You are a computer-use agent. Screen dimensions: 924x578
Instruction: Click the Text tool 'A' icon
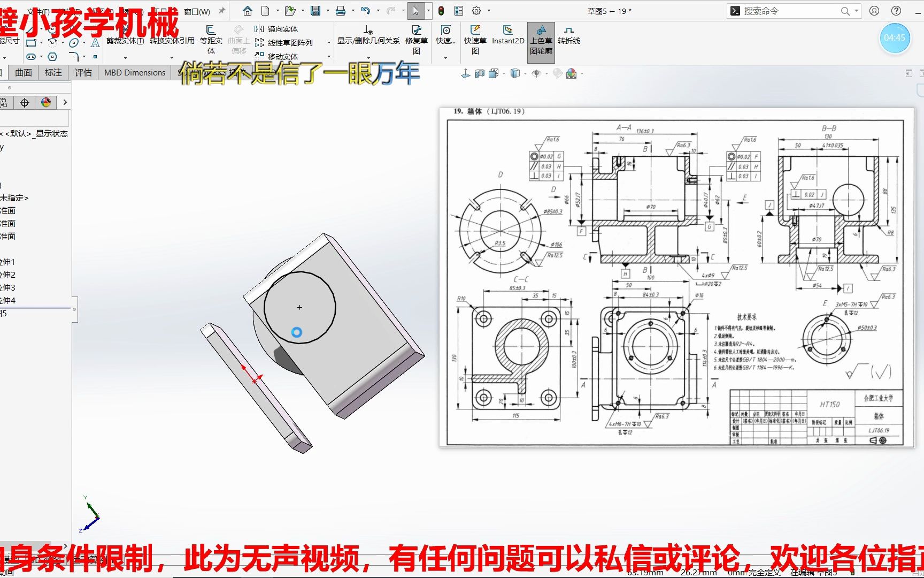click(x=95, y=43)
